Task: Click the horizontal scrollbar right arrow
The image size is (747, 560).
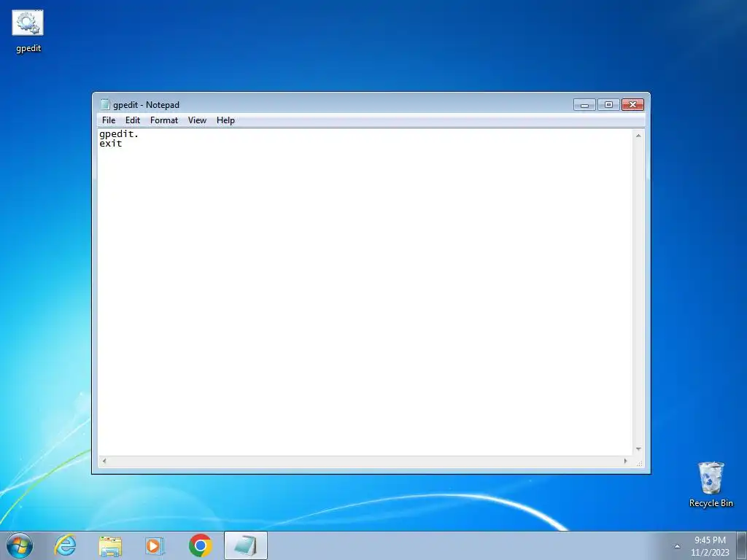Action: (625, 461)
